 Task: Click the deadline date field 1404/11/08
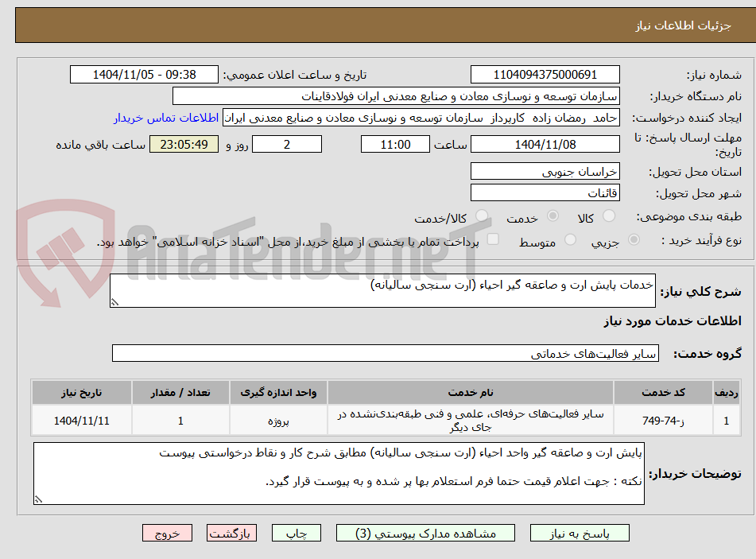coord(545,144)
